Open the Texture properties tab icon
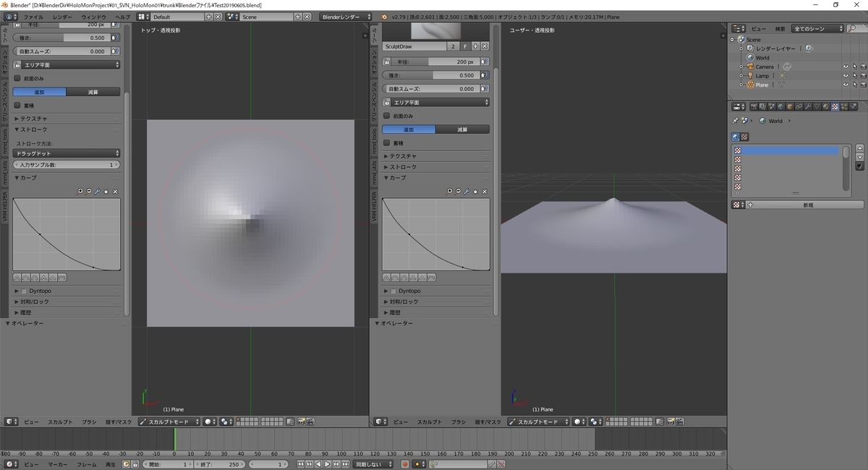 pos(835,106)
